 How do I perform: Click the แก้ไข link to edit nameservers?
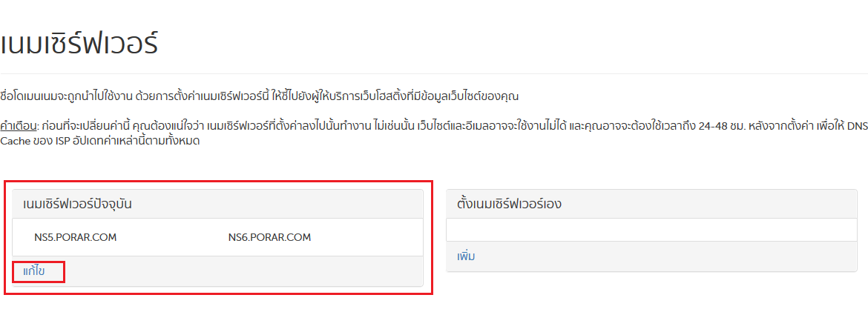point(34,272)
